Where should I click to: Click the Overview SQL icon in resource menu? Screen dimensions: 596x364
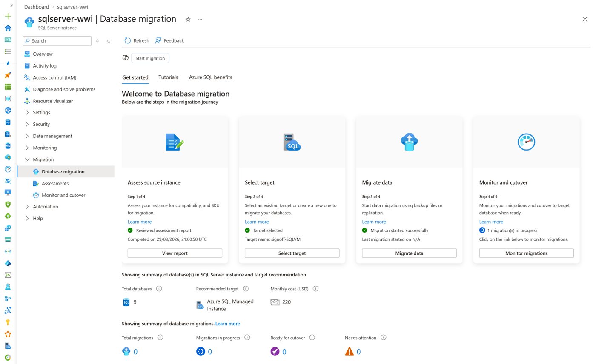[x=27, y=54]
